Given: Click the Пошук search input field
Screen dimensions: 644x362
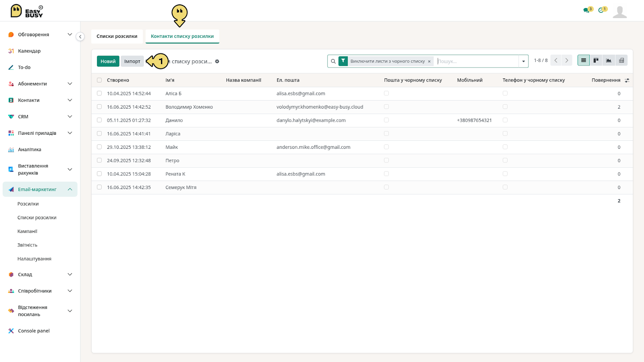Looking at the screenshot, I should (x=477, y=61).
